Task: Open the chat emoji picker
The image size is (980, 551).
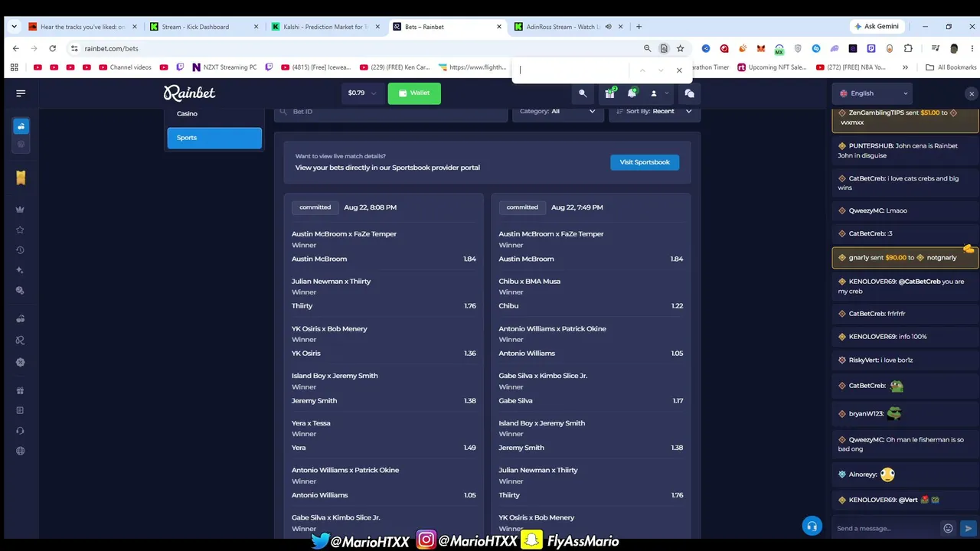Action: coord(948,528)
